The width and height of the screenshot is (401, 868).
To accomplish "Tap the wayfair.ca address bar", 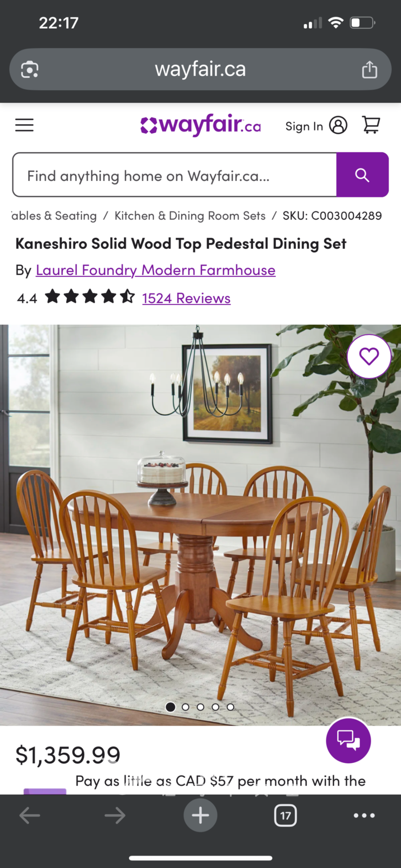I will [x=200, y=69].
